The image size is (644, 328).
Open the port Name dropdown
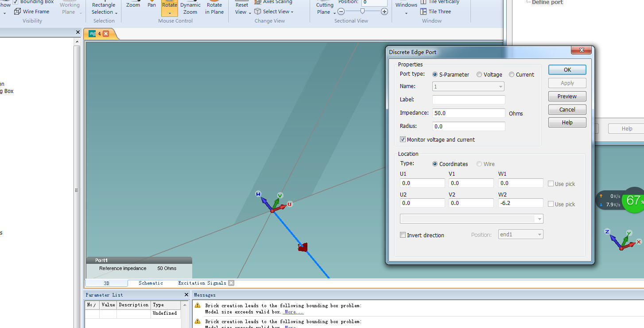[468, 87]
